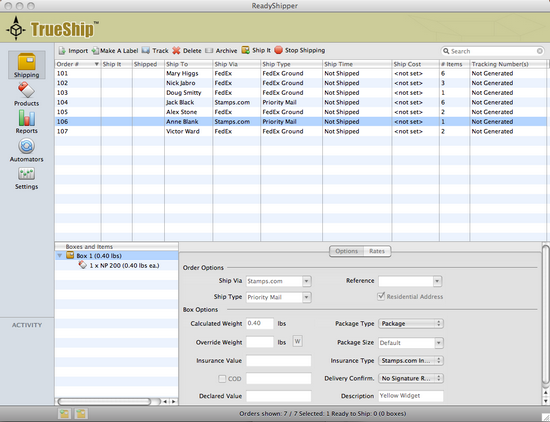550x422 pixels.
Task: Click the Ship To column header
Action: pos(188,64)
